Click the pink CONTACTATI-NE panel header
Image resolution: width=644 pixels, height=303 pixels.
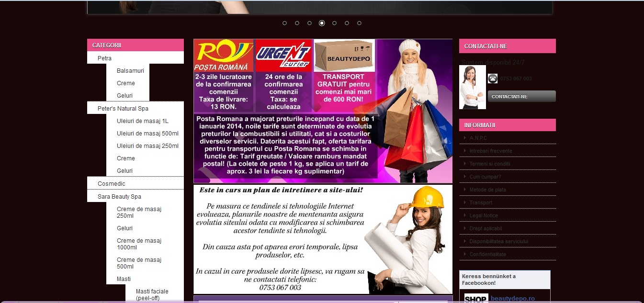(x=508, y=46)
